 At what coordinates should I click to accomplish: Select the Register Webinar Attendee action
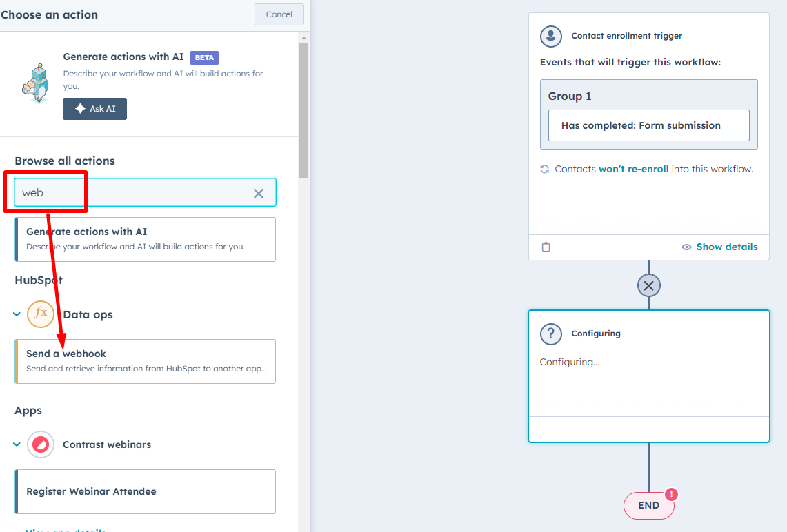pyautogui.click(x=145, y=491)
